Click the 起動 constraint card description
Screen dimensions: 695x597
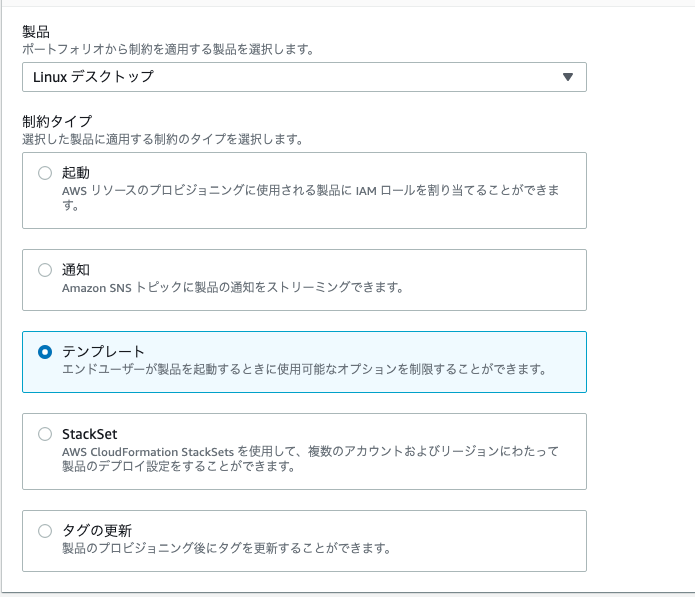(x=310, y=198)
